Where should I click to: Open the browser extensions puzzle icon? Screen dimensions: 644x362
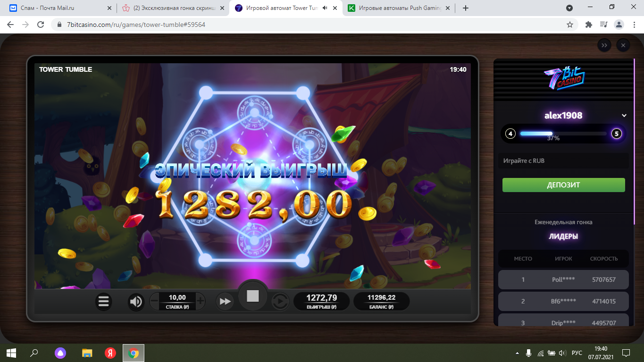pos(588,25)
